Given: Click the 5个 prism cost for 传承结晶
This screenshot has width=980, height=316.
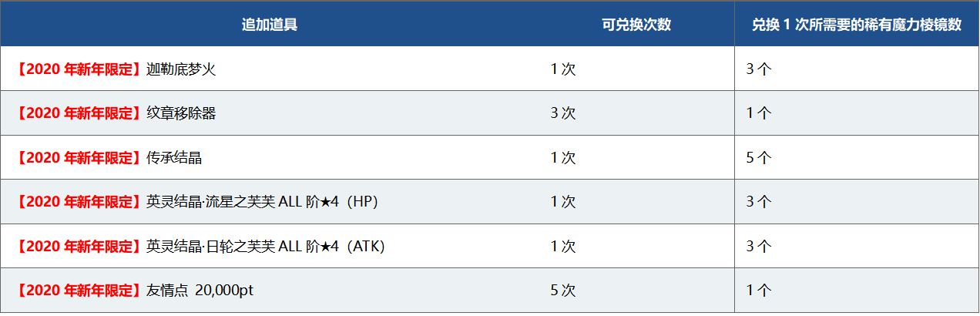Looking at the screenshot, I should pos(759,158).
